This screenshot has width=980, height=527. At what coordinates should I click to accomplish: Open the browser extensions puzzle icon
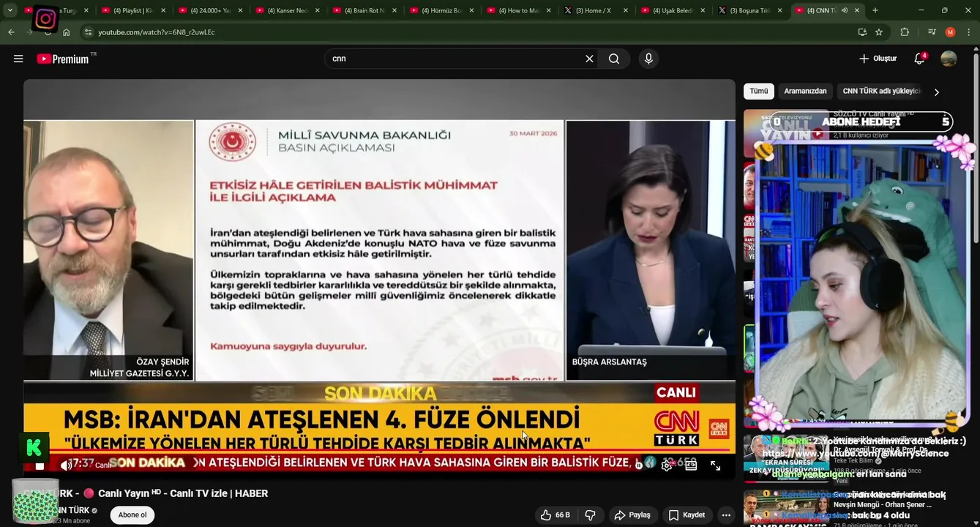coord(905,32)
